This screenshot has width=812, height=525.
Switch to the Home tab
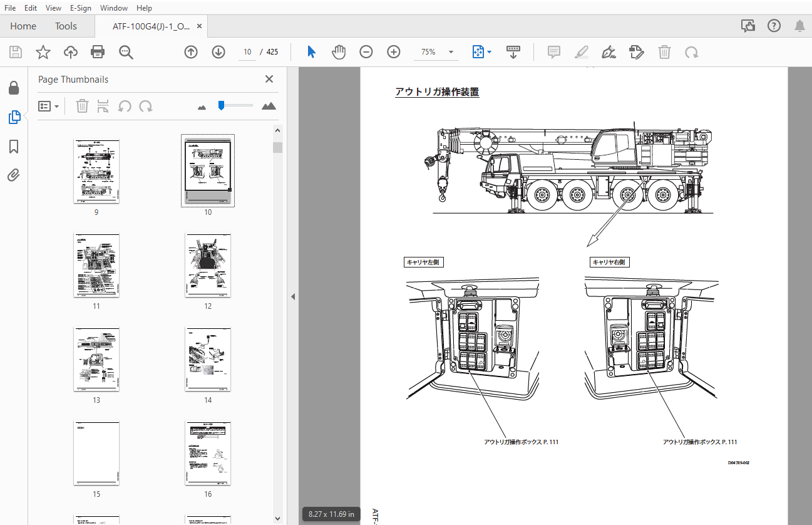click(23, 26)
